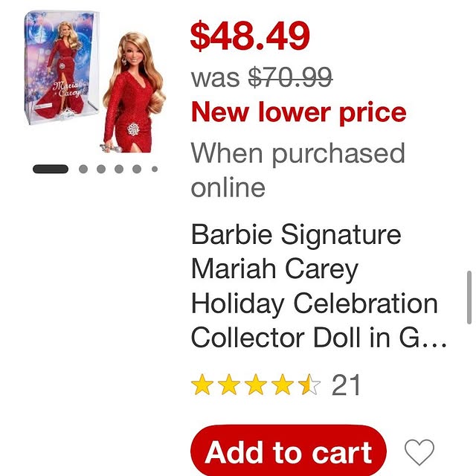Click the struck-through $70.99 original price
Viewport: 476px width, 476px height.
point(291,76)
